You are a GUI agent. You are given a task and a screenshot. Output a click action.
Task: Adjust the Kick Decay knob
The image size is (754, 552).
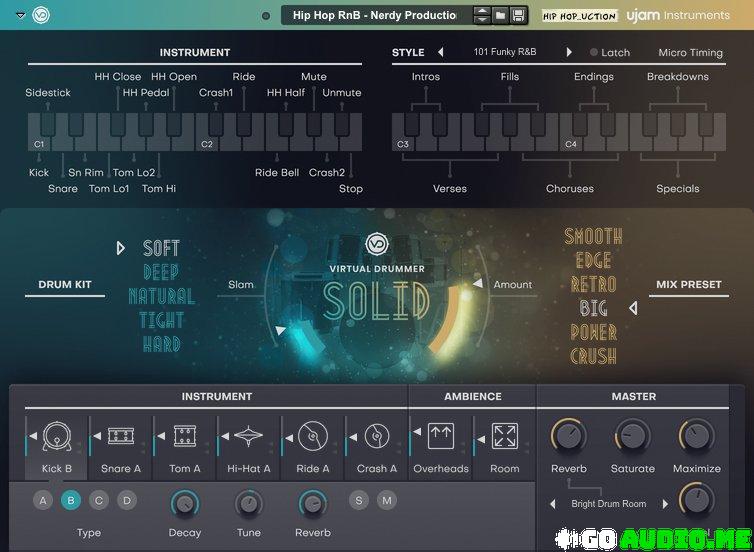tap(185, 504)
